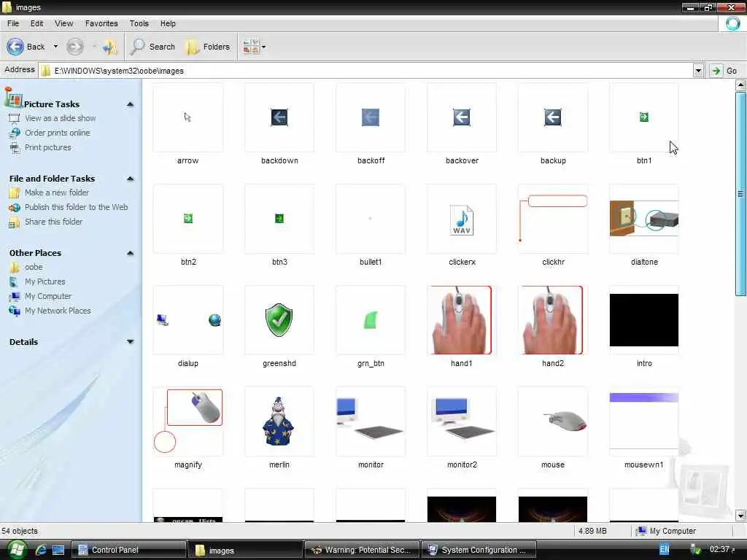Click the Go button
747x560 pixels.
(724, 71)
